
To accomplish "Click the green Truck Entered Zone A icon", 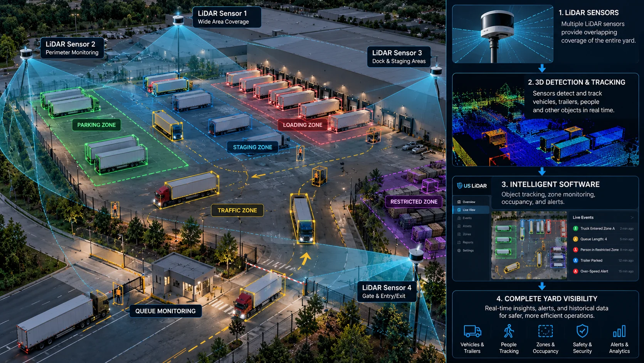I will pos(575,228).
